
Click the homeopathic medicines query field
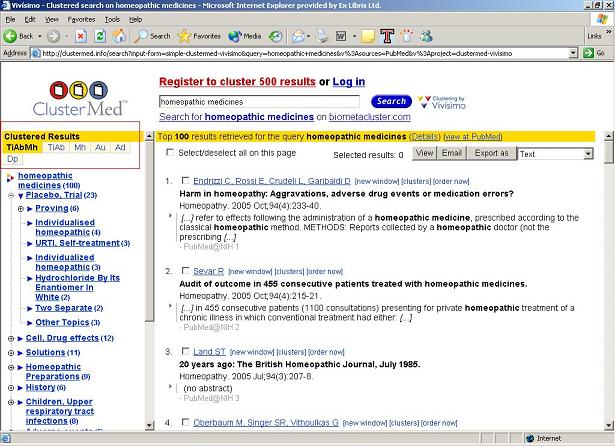point(259,102)
